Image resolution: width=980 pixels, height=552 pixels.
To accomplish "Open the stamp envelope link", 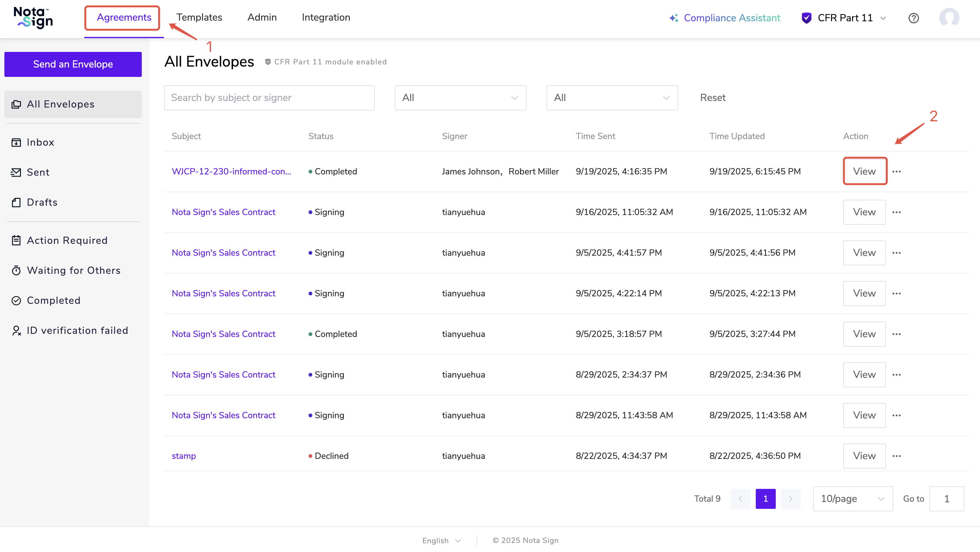I will click(183, 456).
